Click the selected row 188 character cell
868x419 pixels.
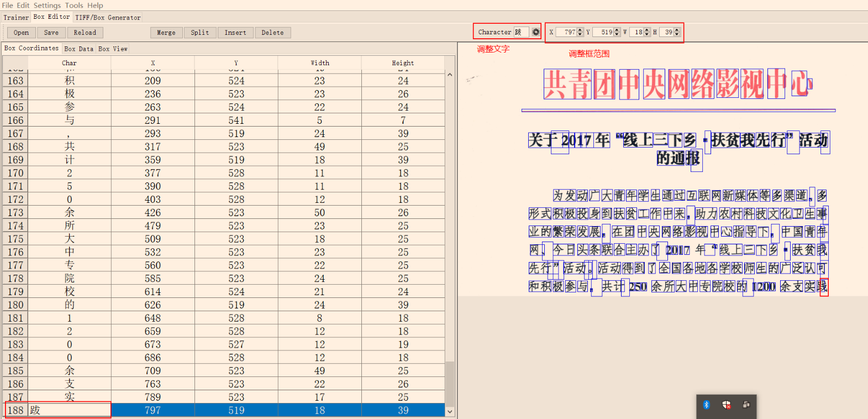[x=70, y=410]
